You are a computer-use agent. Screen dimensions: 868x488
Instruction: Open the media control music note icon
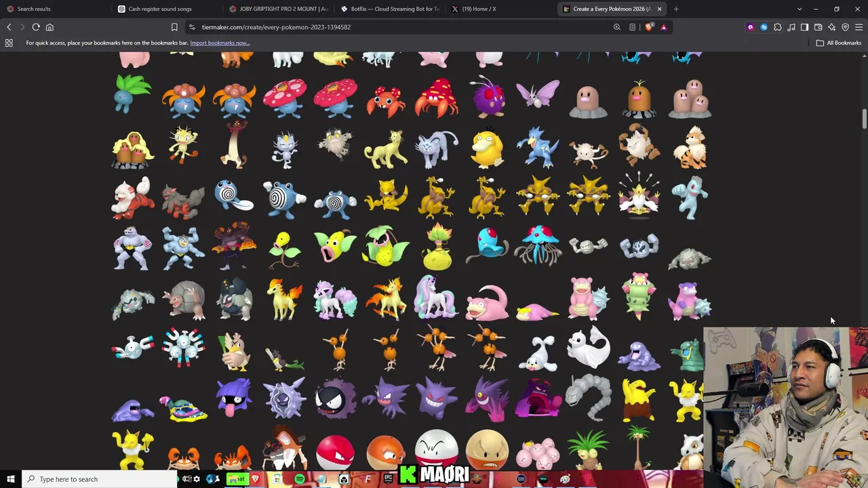pyautogui.click(x=791, y=27)
